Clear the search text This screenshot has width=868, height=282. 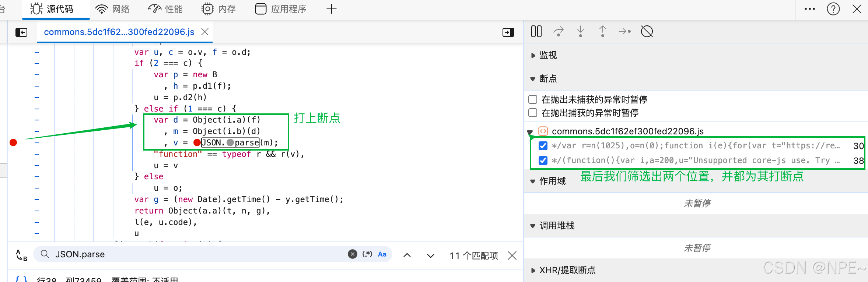tap(353, 254)
